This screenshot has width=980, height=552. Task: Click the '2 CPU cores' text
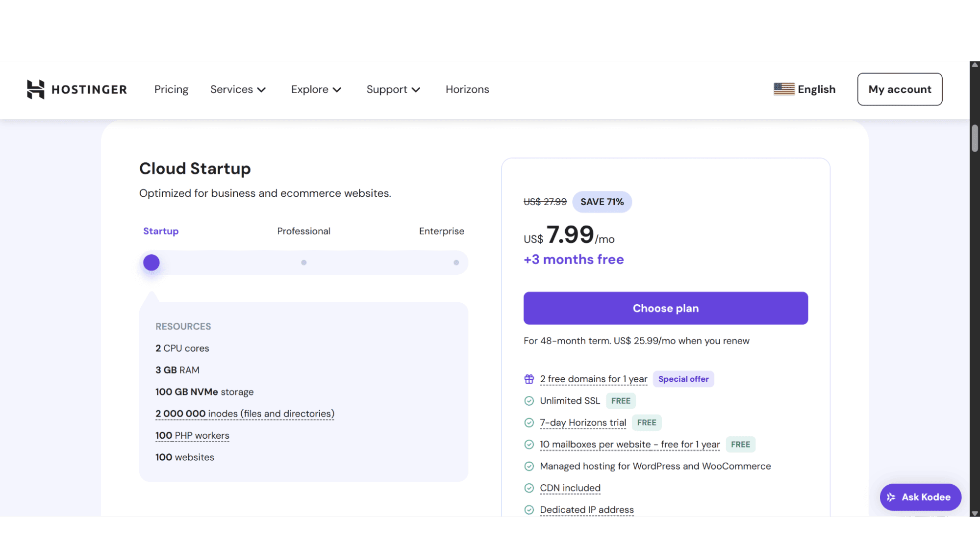(182, 348)
